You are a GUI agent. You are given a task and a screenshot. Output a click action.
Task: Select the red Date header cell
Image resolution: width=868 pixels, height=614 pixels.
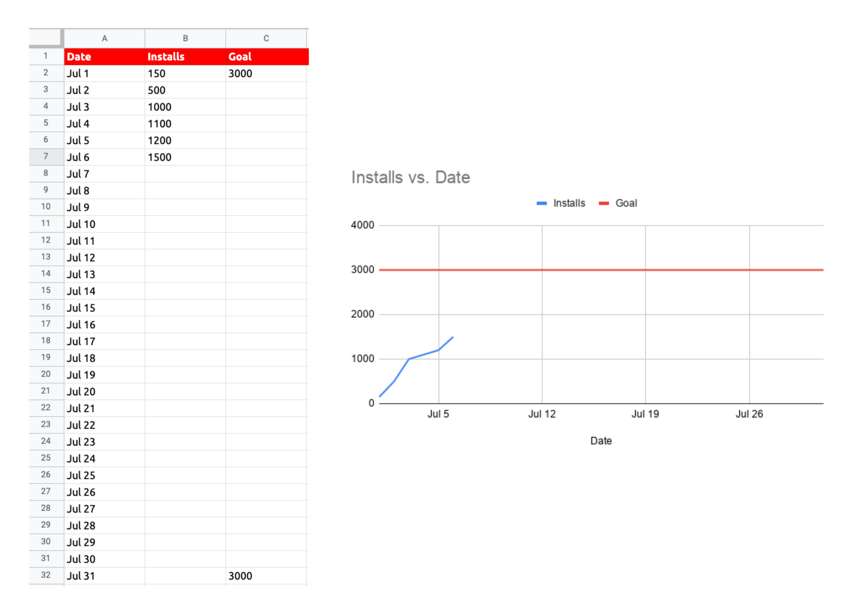(104, 56)
